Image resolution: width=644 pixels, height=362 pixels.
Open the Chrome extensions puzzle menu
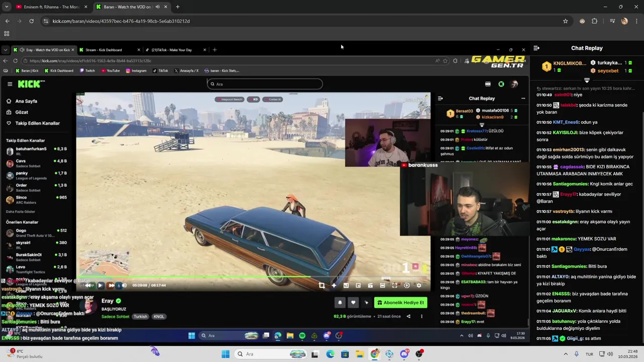[594, 21]
